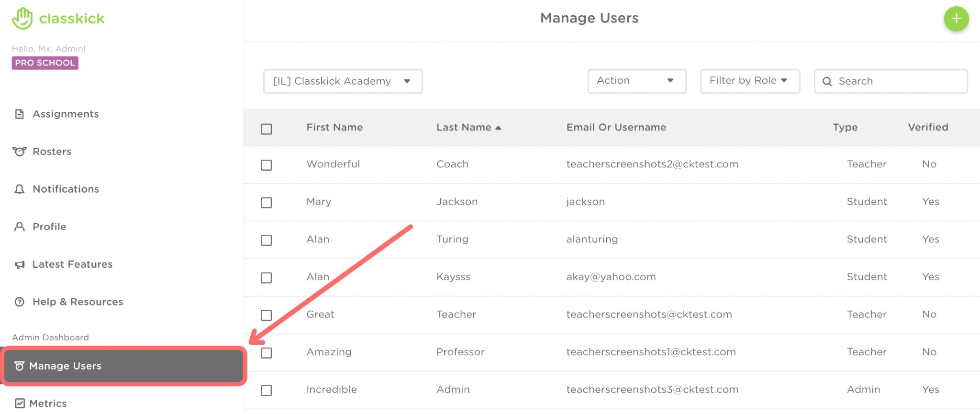Click the Metrics chart icon
Viewport: 980px width, 414px height.
click(20, 403)
